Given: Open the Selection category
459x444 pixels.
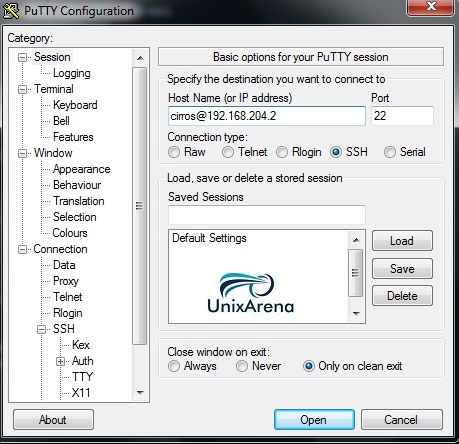Looking at the screenshot, I should pyautogui.click(x=75, y=217).
